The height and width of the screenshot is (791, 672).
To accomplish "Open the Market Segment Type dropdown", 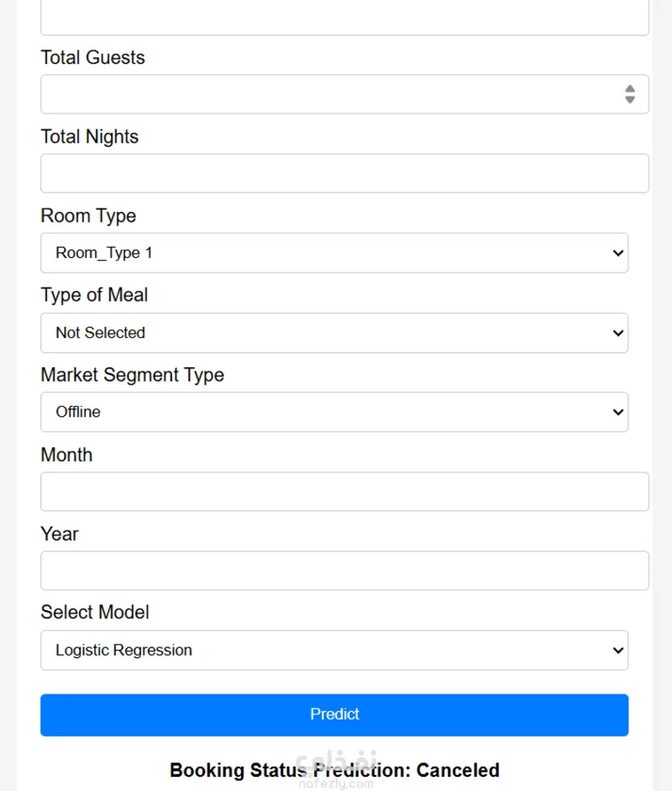I will (x=334, y=412).
